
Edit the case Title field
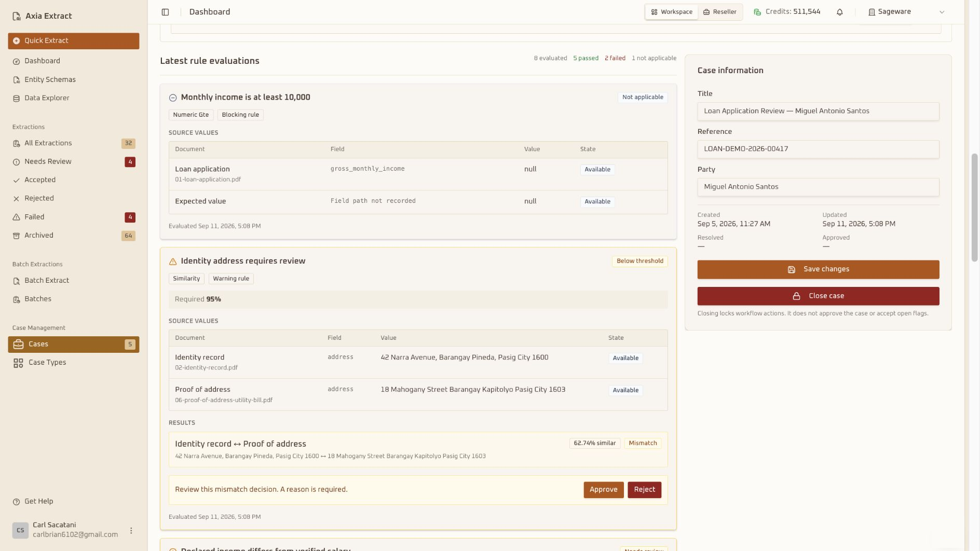pyautogui.click(x=818, y=111)
